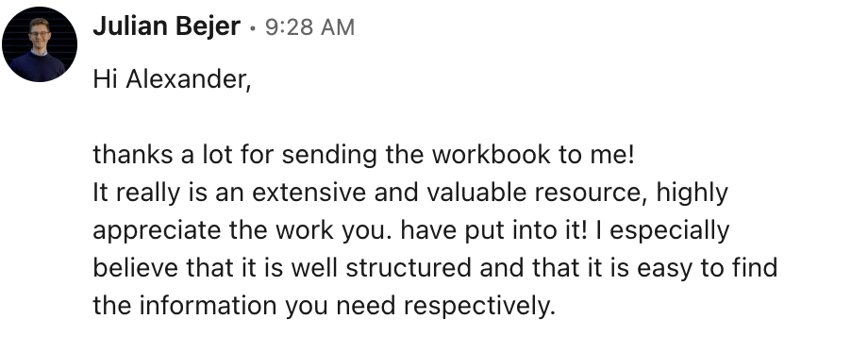The image size is (868, 353).
Task: Click the word 'information' in last line
Action: coord(208,306)
